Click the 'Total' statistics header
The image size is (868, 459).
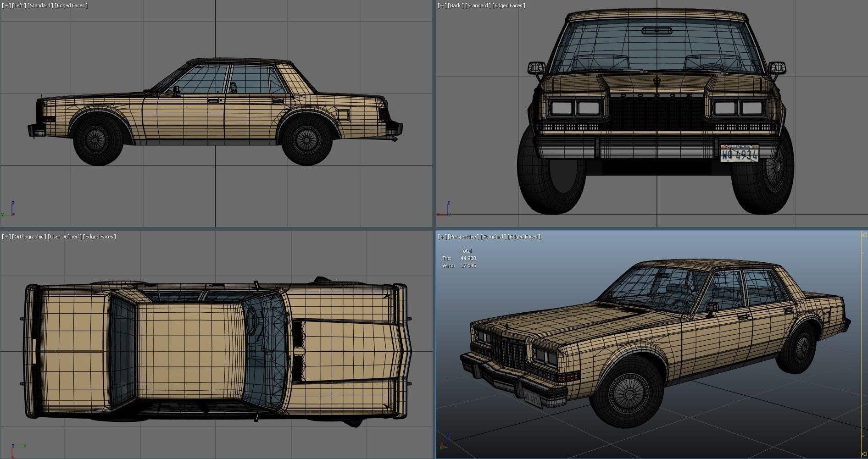(466, 251)
